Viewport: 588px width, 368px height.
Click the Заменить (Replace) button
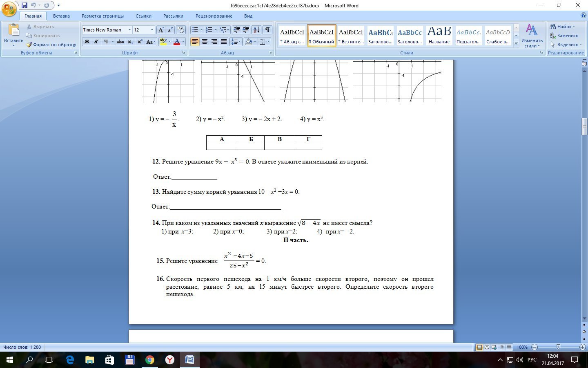(x=564, y=36)
